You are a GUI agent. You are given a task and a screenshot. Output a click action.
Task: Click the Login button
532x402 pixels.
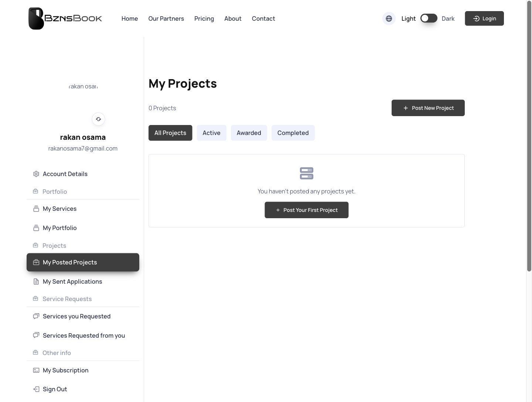tap(484, 18)
